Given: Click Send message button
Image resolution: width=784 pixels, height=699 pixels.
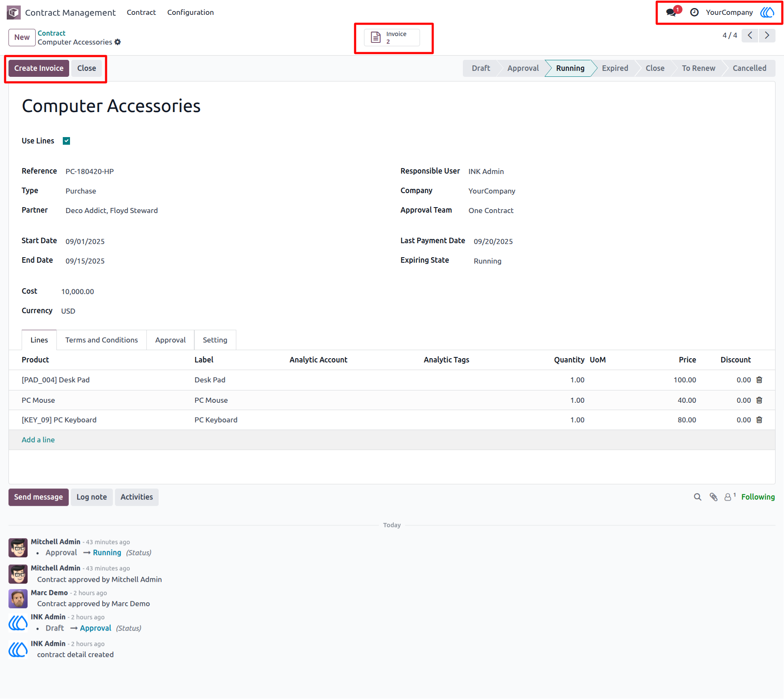Looking at the screenshot, I should pyautogui.click(x=39, y=497).
